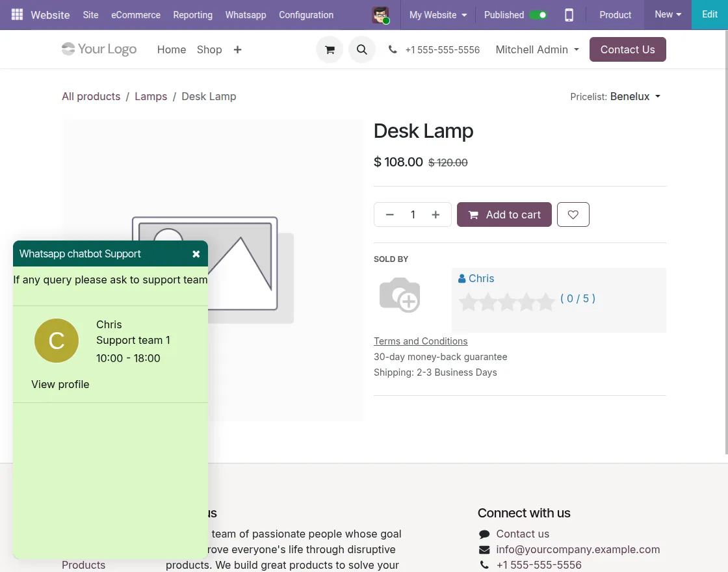Open the Site menu

tap(90, 15)
